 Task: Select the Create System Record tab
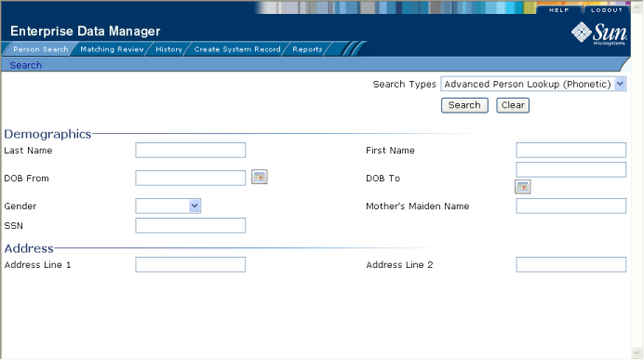pos(237,49)
